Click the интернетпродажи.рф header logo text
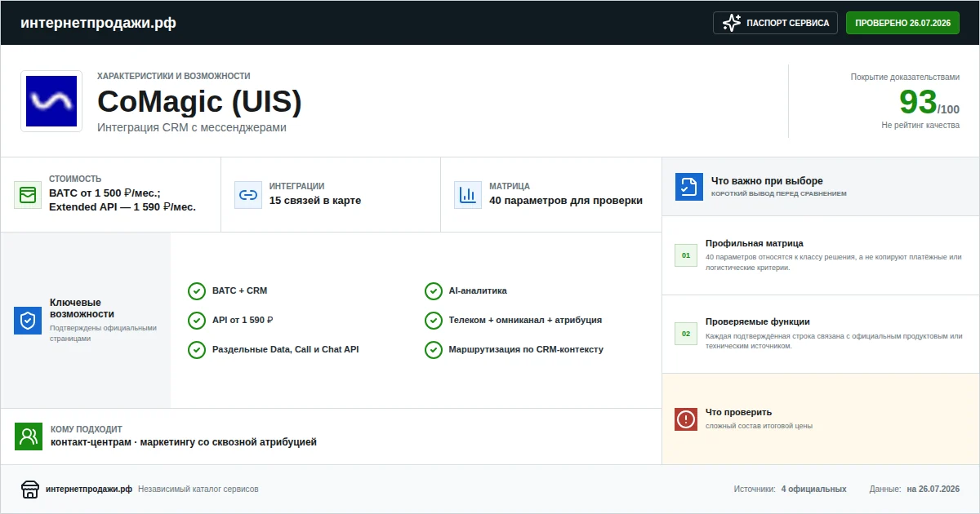The height and width of the screenshot is (514, 980). click(x=98, y=23)
